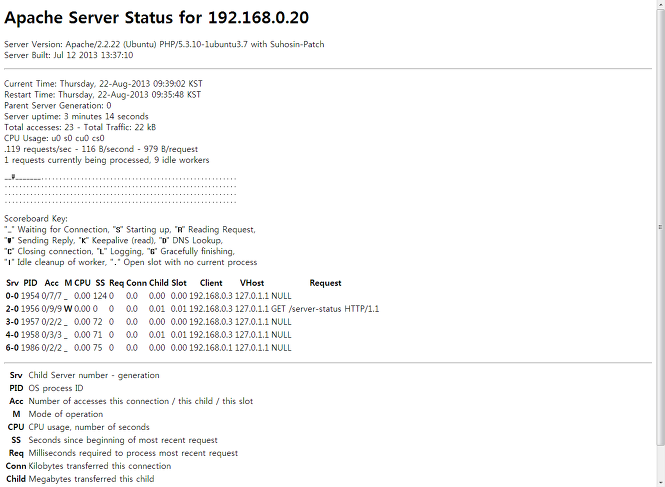Click the "Closing connection" key line
Image resolution: width=665 pixels, height=487 pixels.
(x=119, y=252)
